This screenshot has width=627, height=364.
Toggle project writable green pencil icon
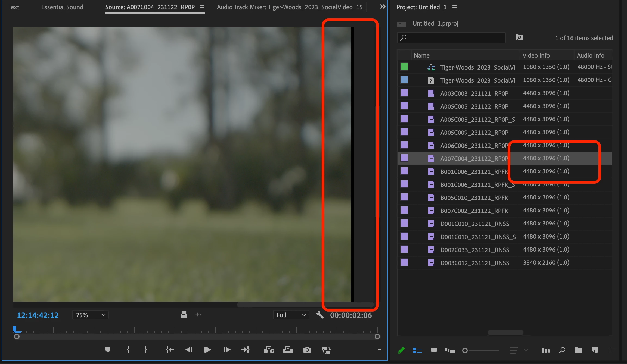point(401,350)
